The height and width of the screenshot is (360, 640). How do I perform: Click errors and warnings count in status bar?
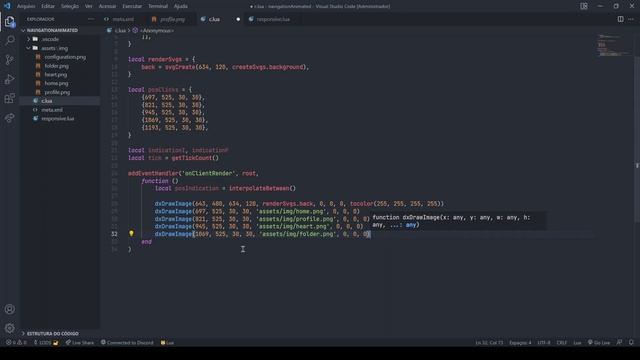(16, 343)
